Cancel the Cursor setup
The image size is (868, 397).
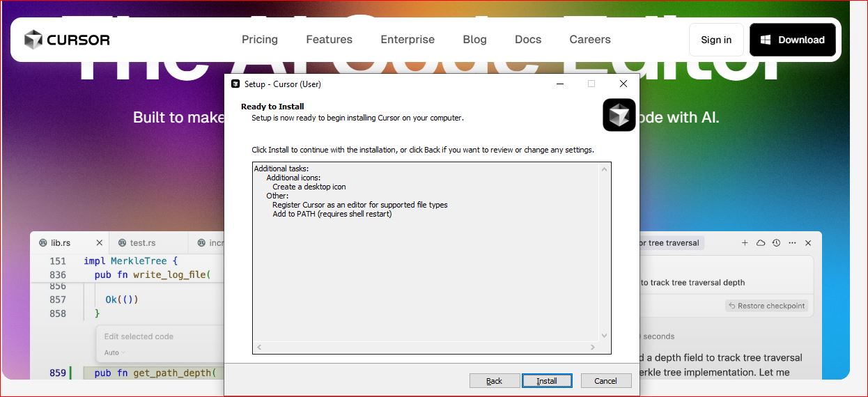coord(605,381)
